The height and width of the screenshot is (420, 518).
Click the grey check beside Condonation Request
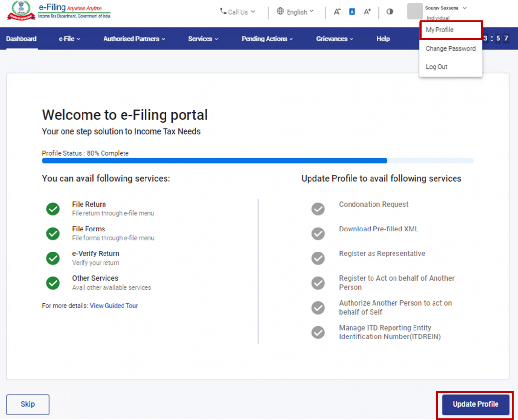coord(318,209)
